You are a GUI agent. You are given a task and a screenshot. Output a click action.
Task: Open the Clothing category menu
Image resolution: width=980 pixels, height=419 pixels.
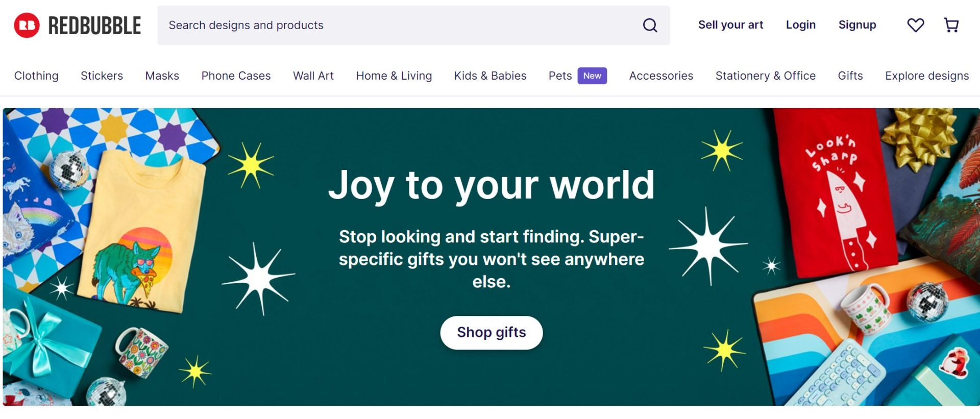[36, 76]
